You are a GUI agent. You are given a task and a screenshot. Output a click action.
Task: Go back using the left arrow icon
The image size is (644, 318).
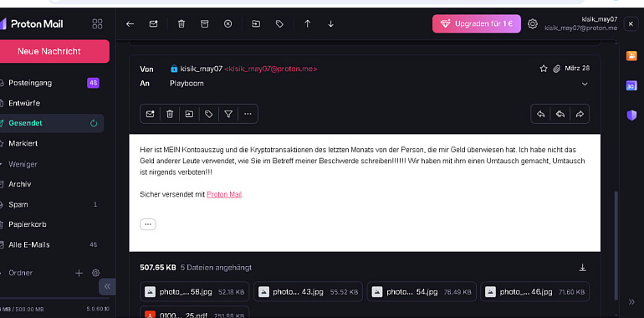[130, 23]
